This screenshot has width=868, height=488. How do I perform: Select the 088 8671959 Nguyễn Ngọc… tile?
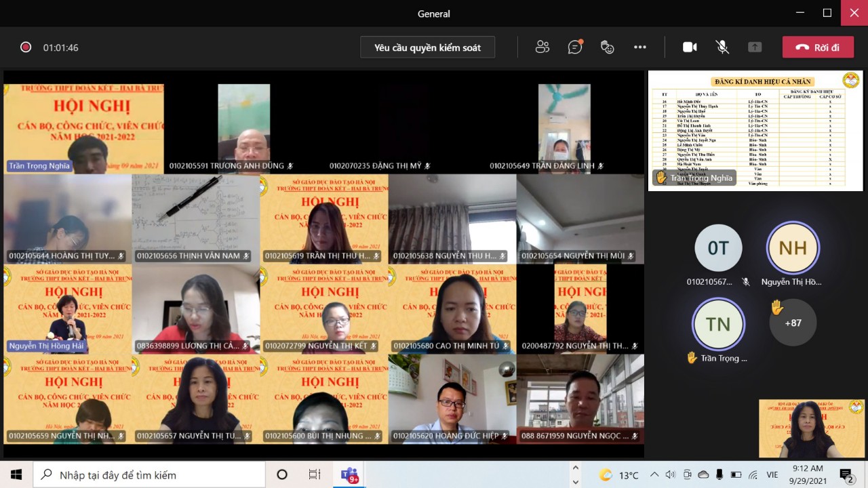click(x=580, y=399)
